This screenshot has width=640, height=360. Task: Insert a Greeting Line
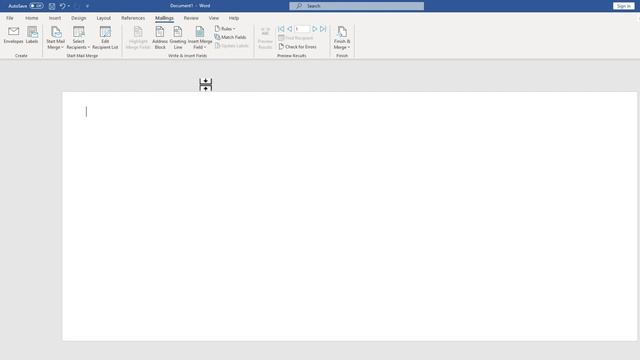[178, 38]
